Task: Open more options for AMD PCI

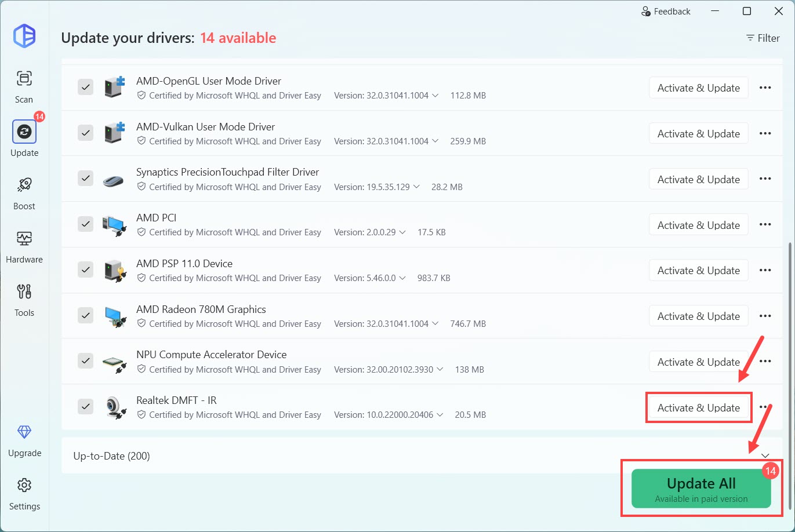Action: (765, 225)
